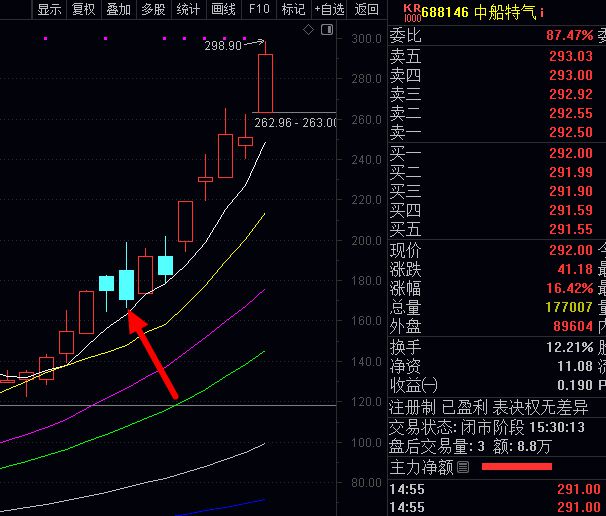606x516 pixels.
Task: Open the 显示 menu
Action: click(x=49, y=9)
